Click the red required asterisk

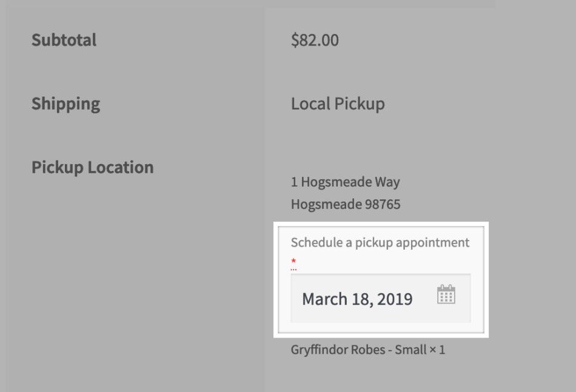(x=293, y=261)
